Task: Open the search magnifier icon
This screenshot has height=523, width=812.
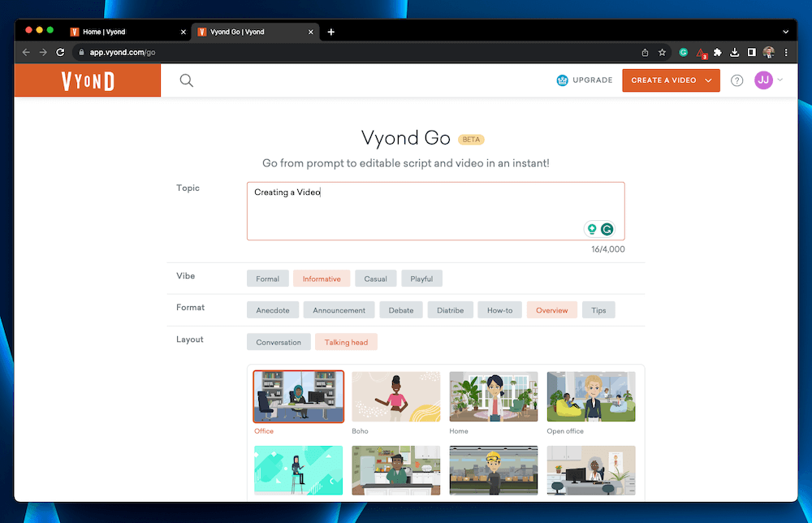Action: [187, 80]
